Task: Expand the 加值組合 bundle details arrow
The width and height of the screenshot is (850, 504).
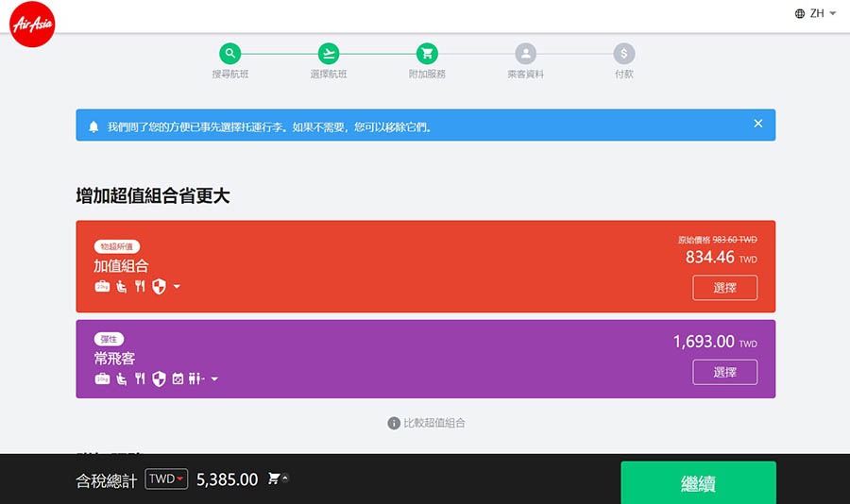Action: point(177,287)
